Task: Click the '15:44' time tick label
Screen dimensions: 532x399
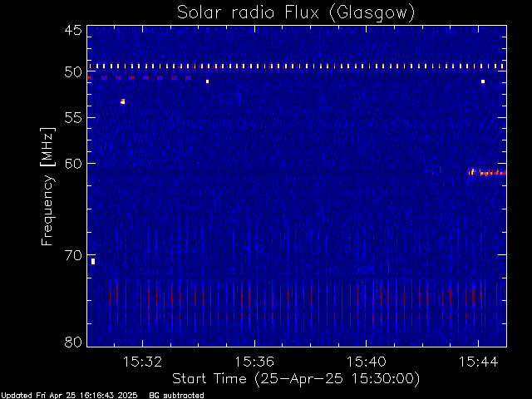Action: 479,362
